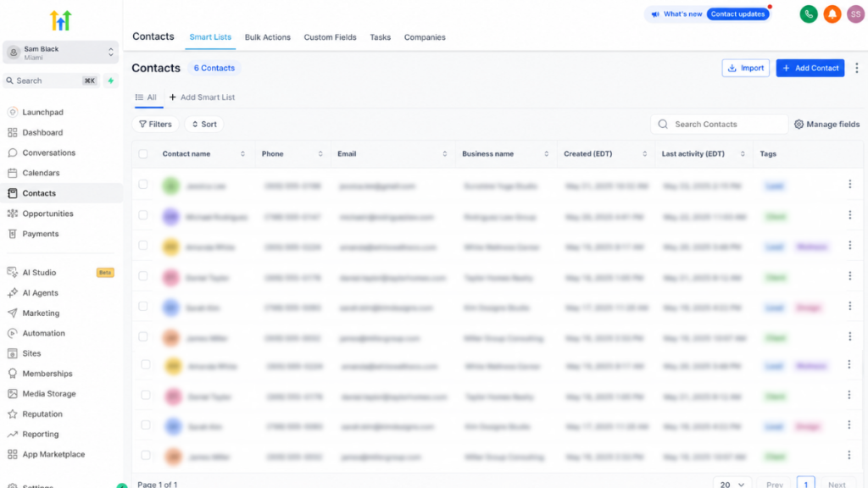Toggle sort arrows on Contact name column
Image resolution: width=868 pixels, height=488 pixels.
click(x=242, y=154)
